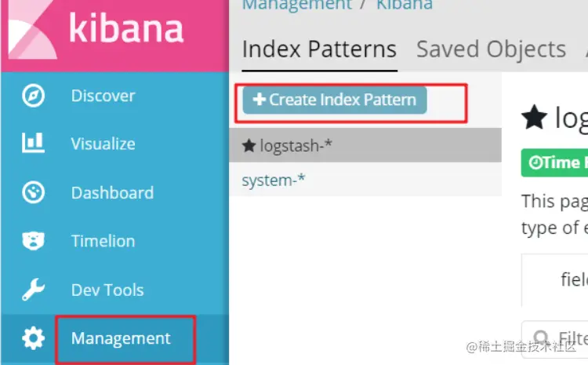Image resolution: width=588 pixels, height=365 pixels.
Task: Select the fields tab below the description
Action: pos(574,279)
